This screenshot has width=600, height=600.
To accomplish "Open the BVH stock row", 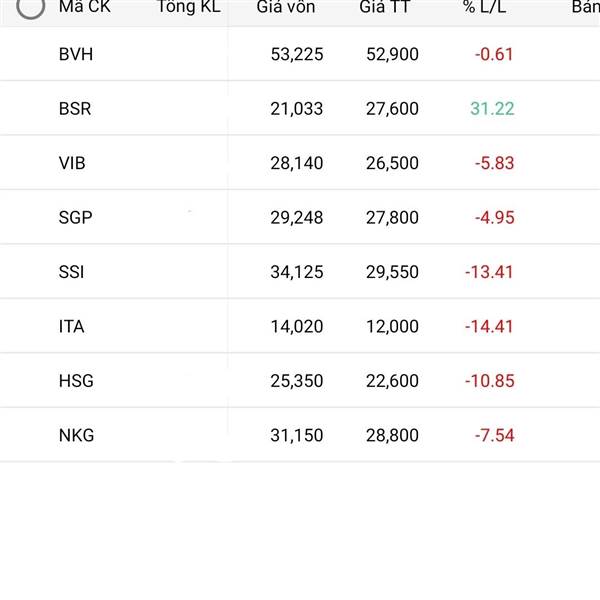I will pos(300,54).
